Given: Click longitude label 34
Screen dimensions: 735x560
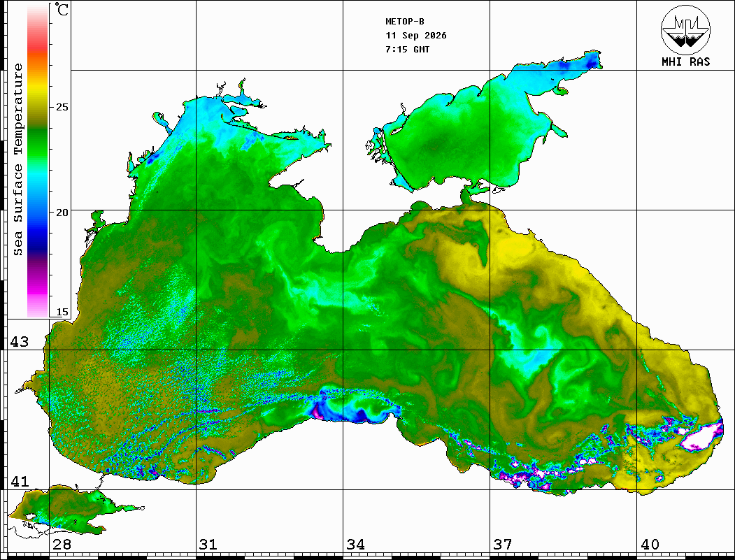Looking at the screenshot, I should 355,545.
